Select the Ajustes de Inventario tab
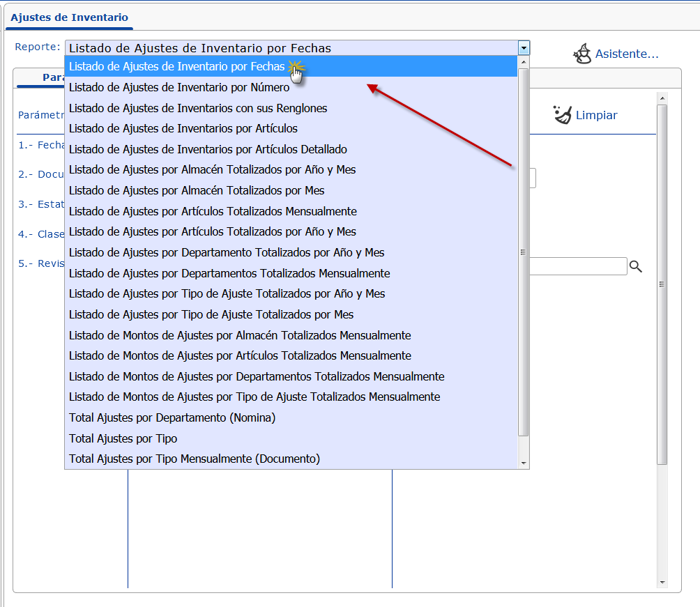 click(x=69, y=17)
